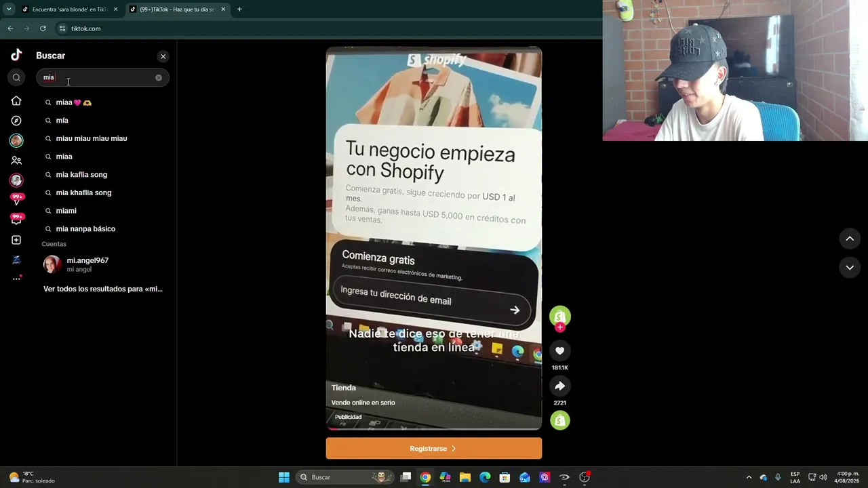
Task: Share the video with the arrow icon
Action: point(559,386)
